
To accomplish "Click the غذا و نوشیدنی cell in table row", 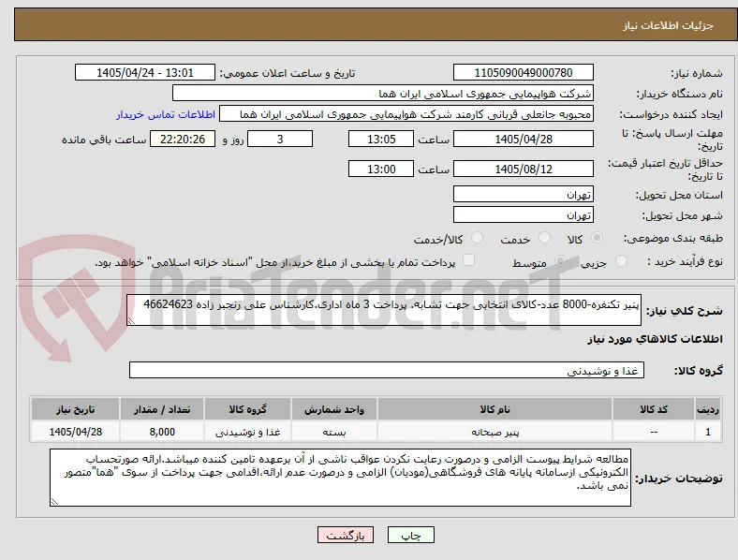I will pos(247,432).
